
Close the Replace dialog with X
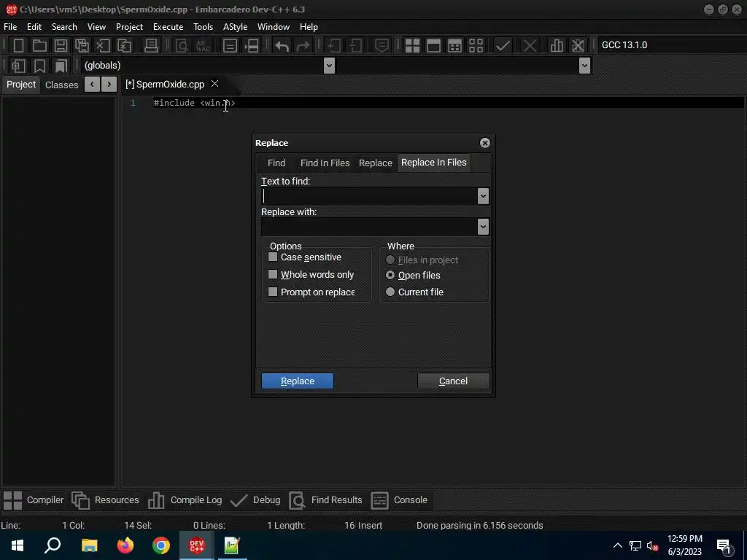(x=484, y=143)
